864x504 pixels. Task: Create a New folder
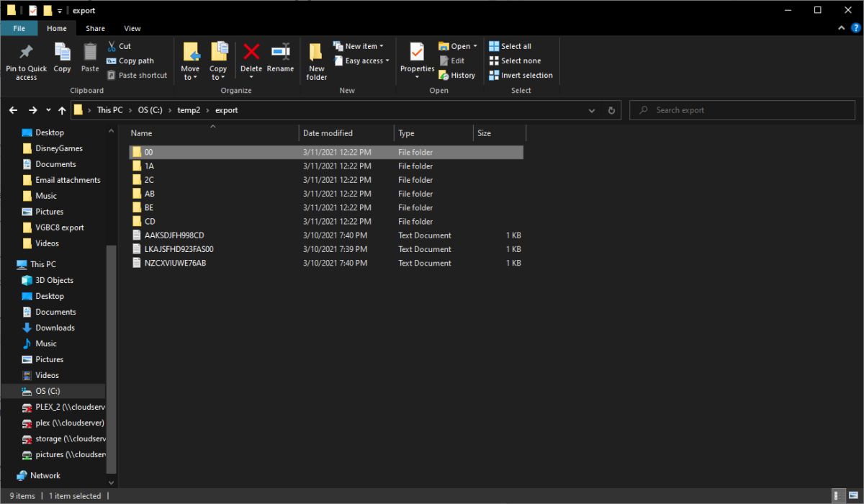click(317, 61)
